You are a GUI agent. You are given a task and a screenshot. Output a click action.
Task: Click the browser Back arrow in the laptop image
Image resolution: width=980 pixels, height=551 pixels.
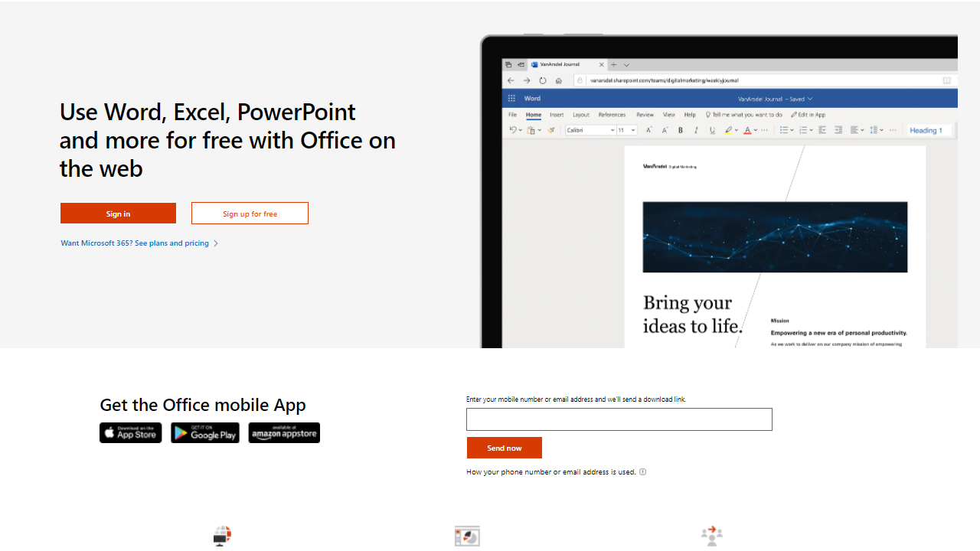coord(511,80)
